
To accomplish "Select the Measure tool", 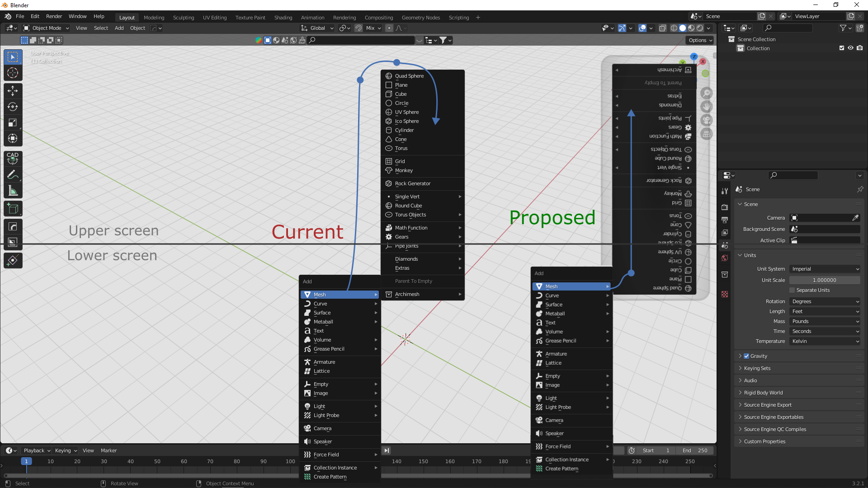I will (x=13, y=191).
